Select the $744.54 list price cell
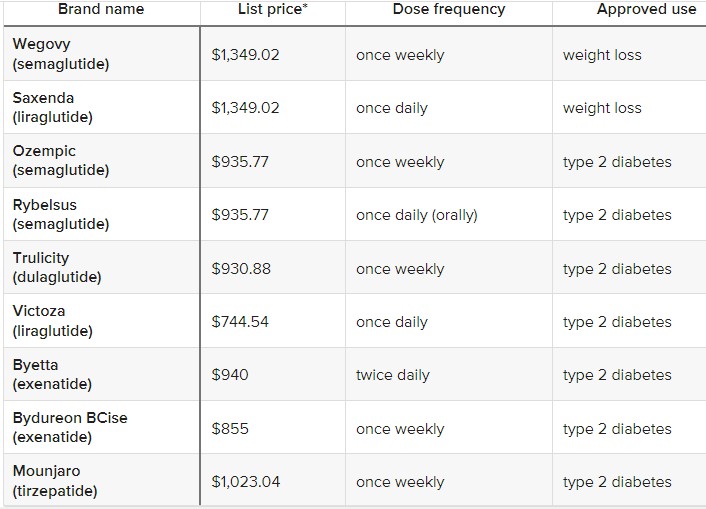The height and width of the screenshot is (509, 706). coord(240,322)
